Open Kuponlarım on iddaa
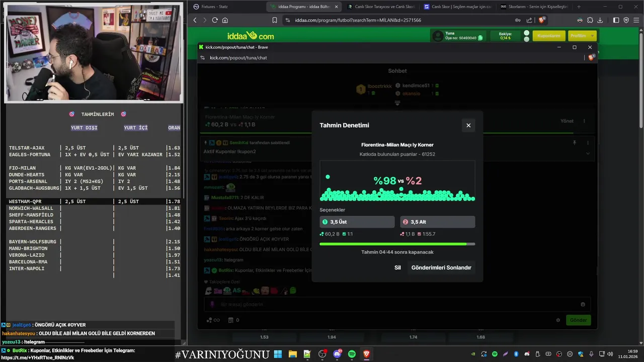The width and height of the screenshot is (644, 362). point(549,36)
